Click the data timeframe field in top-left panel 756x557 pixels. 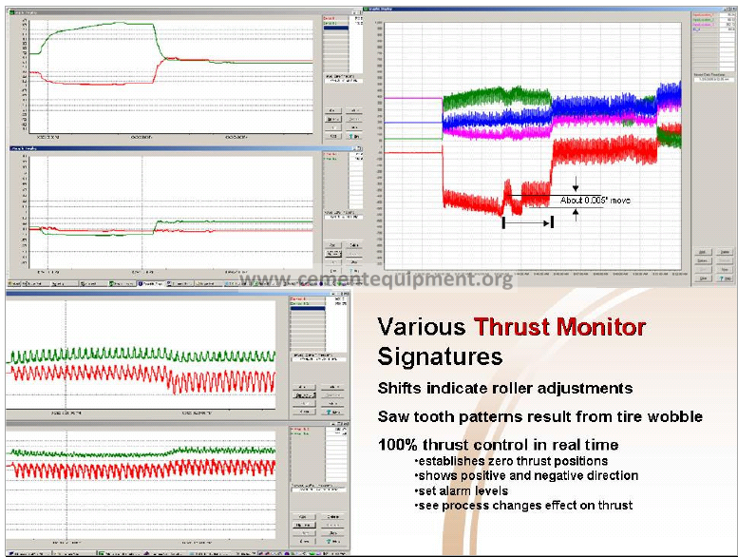(x=342, y=83)
